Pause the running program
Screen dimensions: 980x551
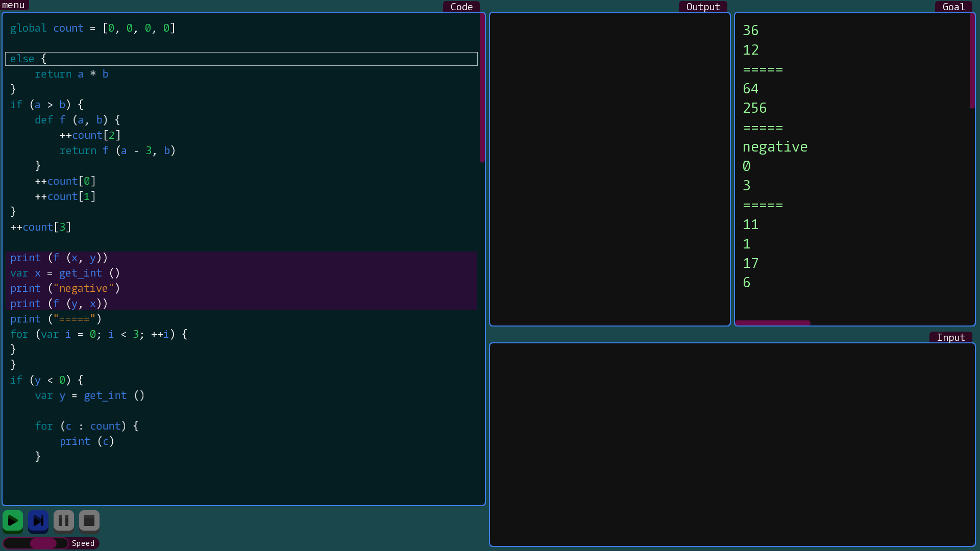64,520
